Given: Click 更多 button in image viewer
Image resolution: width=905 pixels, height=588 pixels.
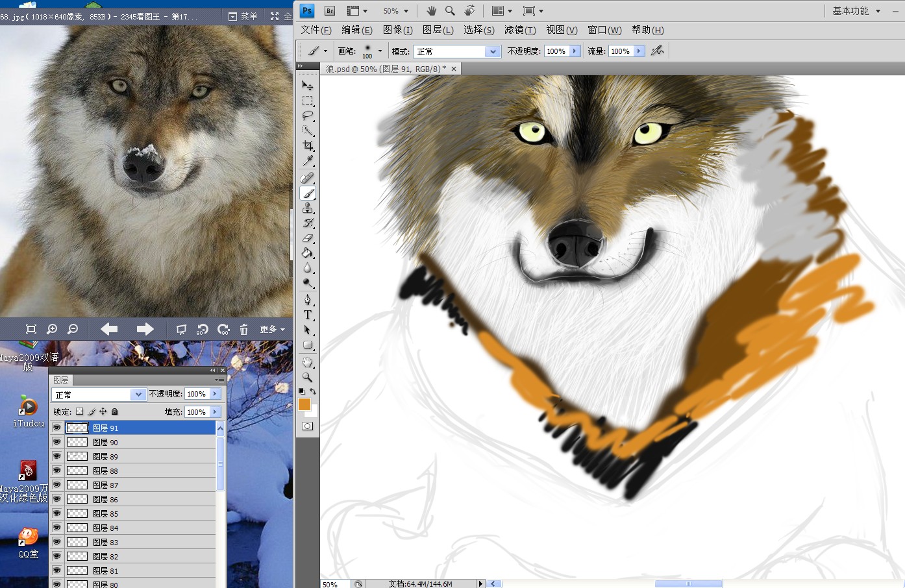Looking at the screenshot, I should pos(272,330).
